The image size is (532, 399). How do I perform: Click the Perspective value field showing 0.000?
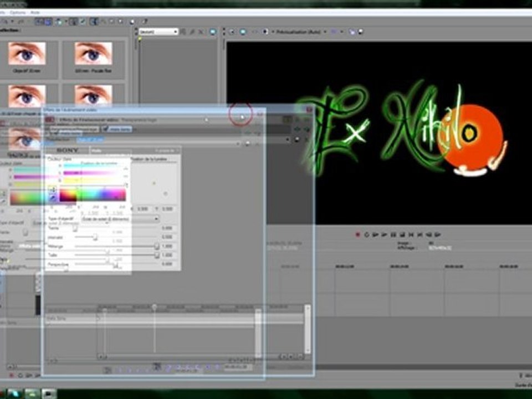167,264
